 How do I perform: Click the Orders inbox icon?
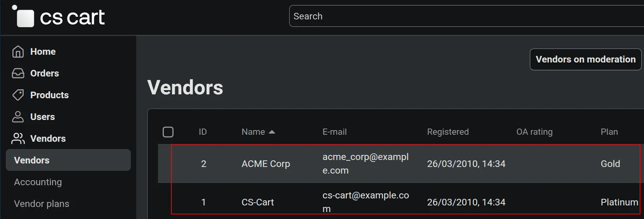click(x=18, y=73)
